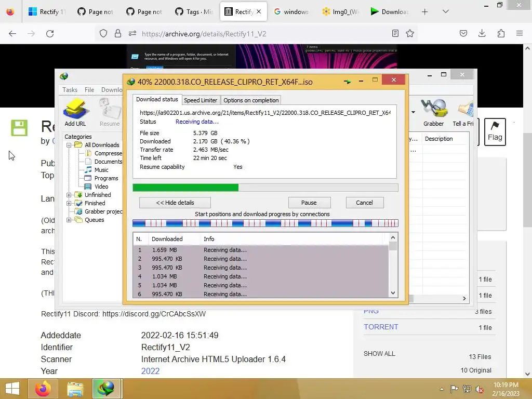Click Firefox icon in Windows taskbar

(43, 389)
